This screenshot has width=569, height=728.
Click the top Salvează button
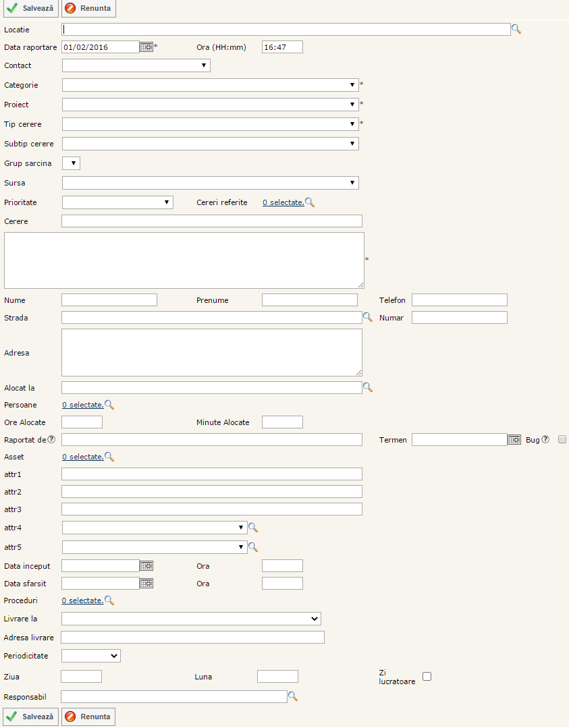tap(31, 8)
